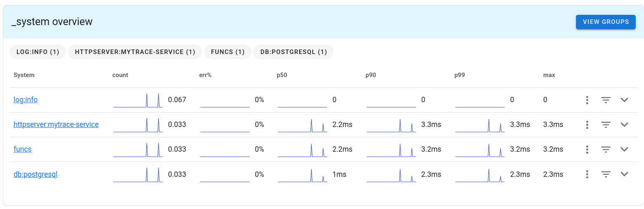Open the three-dot menu for funcs row
The height and width of the screenshot is (209, 644).
[x=587, y=149]
